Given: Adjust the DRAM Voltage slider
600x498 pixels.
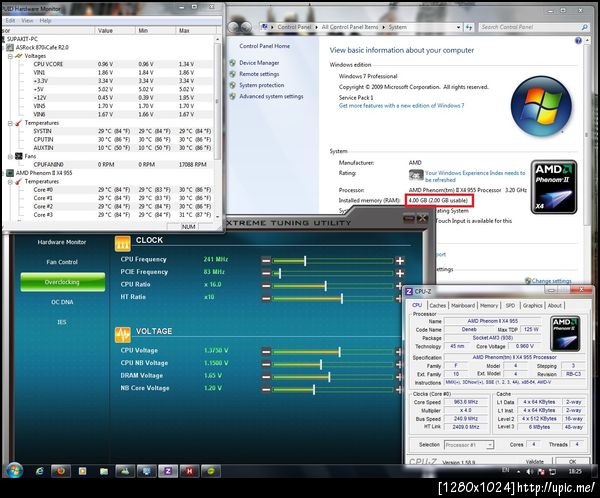Looking at the screenshot, I should [329, 377].
